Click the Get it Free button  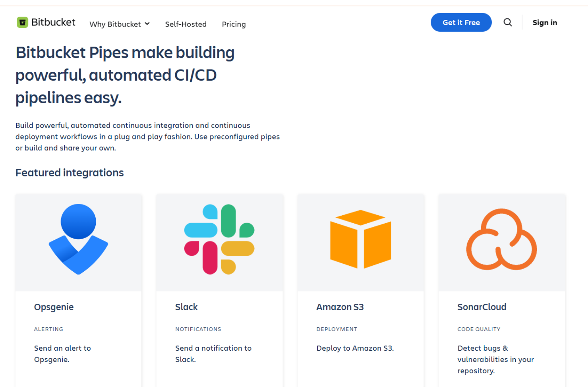[461, 22]
